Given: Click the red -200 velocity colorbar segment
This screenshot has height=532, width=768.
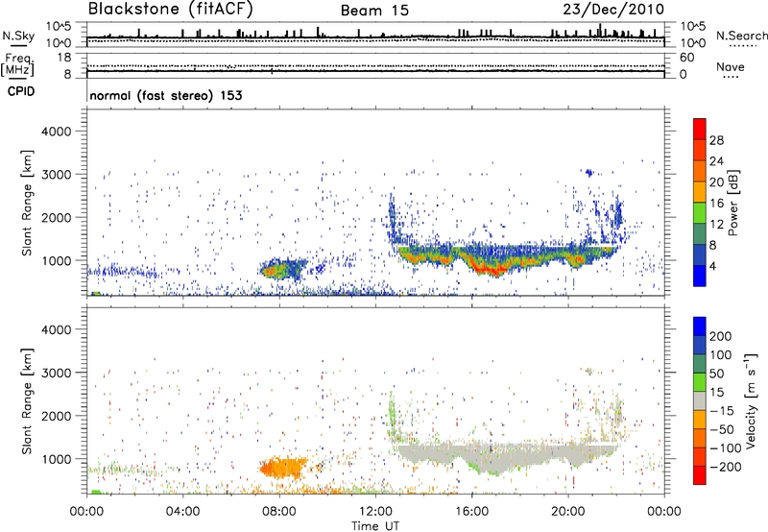Looking at the screenshot, I should click(x=700, y=475).
